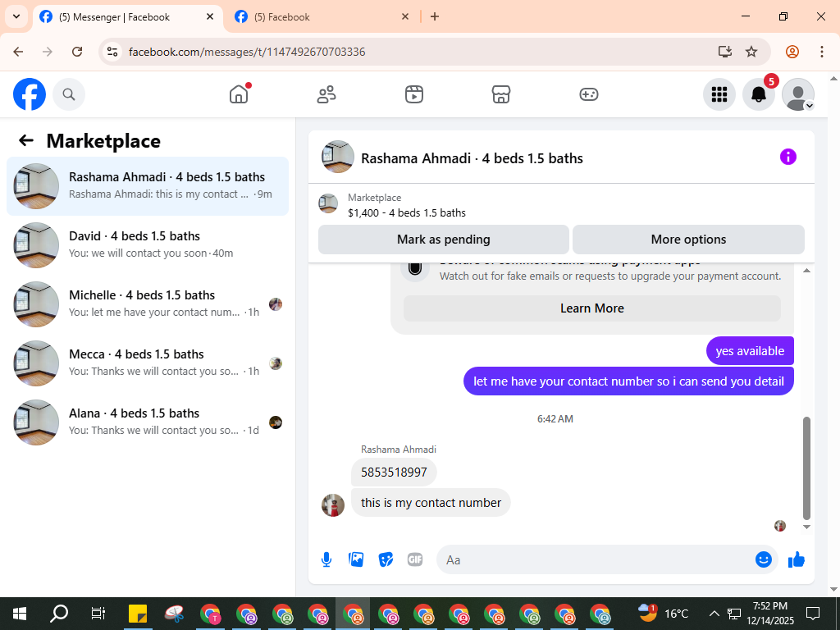The image size is (840, 630).
Task: Click the address bar URL
Action: tap(247, 52)
